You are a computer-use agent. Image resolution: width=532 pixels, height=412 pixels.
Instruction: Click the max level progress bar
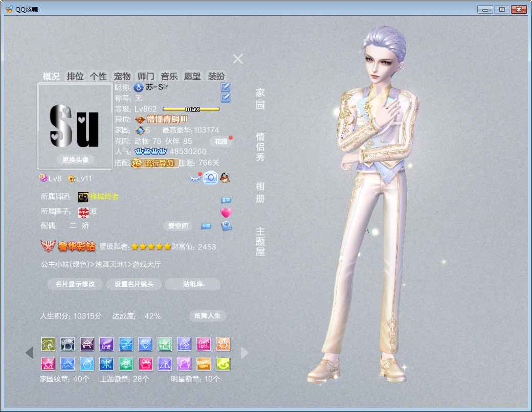pyautogui.click(x=191, y=109)
